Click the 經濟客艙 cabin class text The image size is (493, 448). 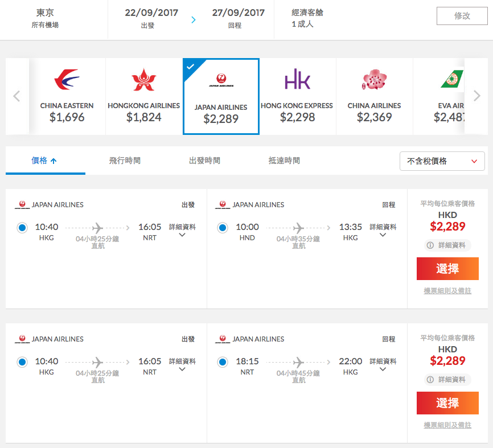[x=307, y=13]
